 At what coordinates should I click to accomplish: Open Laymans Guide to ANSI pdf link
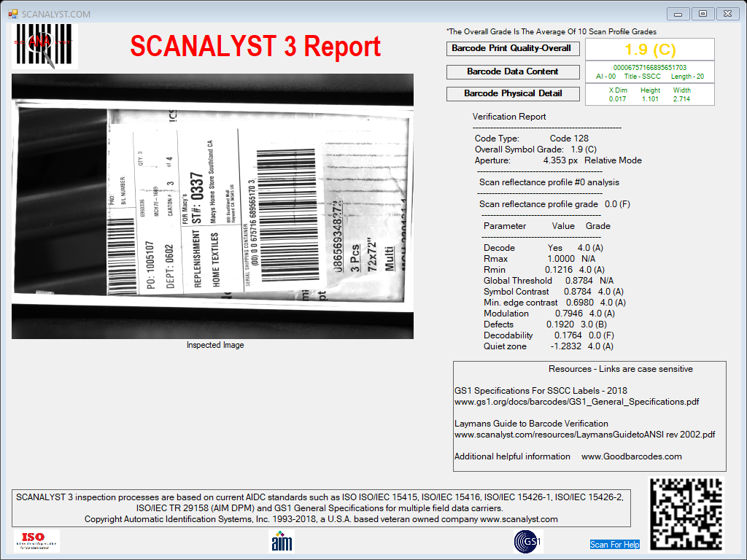click(x=584, y=435)
